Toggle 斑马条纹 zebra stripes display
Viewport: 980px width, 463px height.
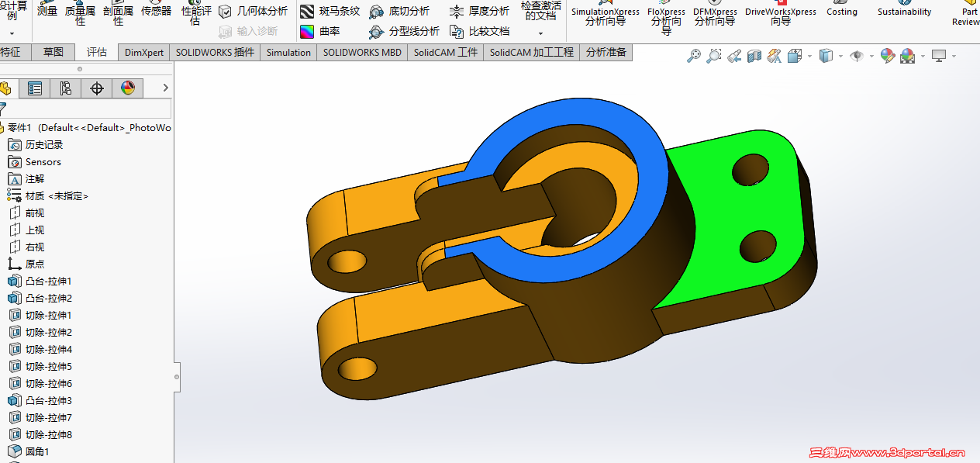coord(330,11)
